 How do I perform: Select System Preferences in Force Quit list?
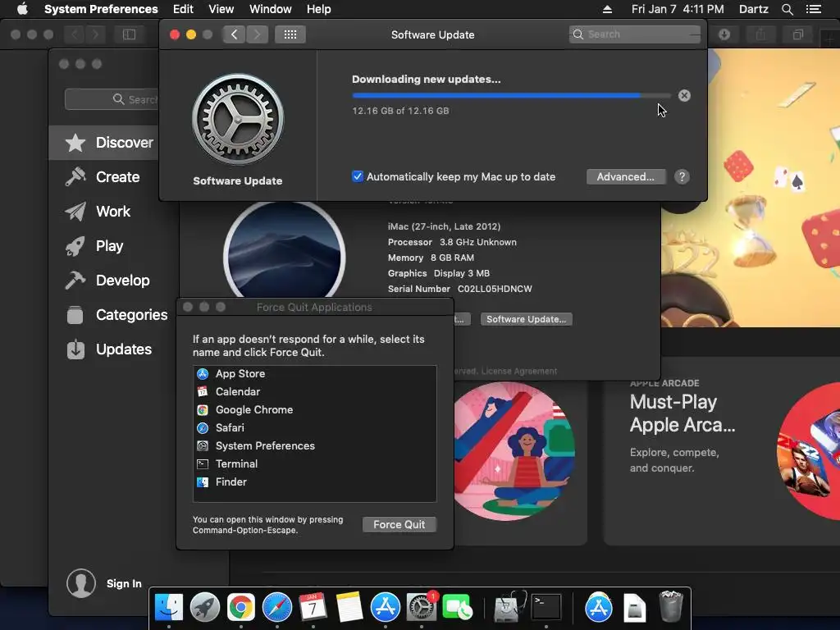pyautogui.click(x=314, y=445)
